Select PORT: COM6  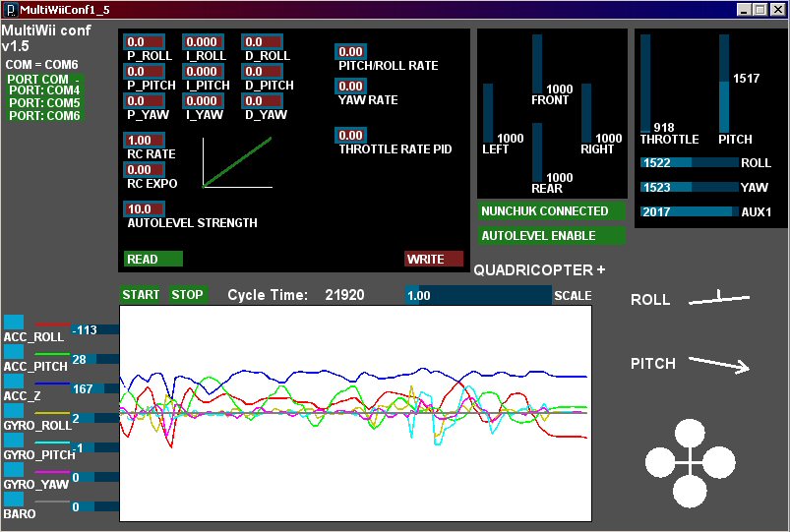tap(44, 115)
